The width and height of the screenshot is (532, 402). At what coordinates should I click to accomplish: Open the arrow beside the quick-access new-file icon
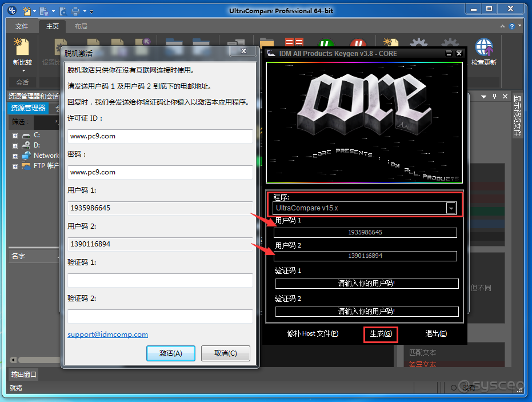click(34, 11)
